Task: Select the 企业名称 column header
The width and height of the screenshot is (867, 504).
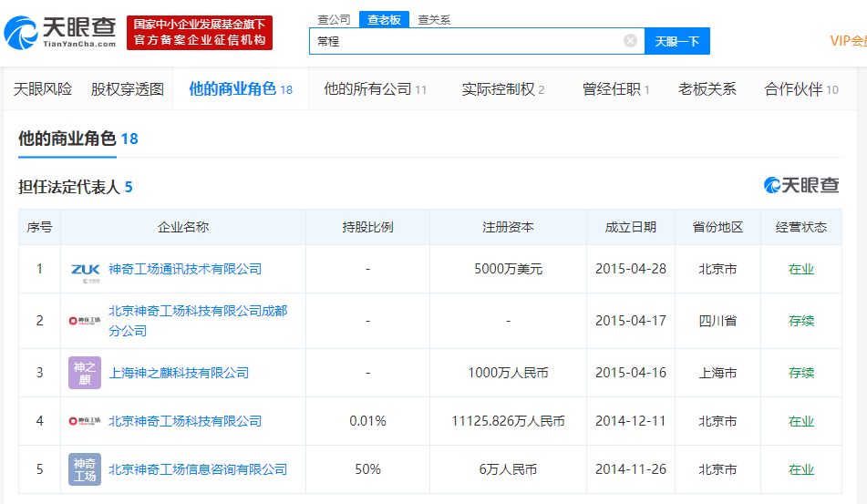Action: [183, 227]
